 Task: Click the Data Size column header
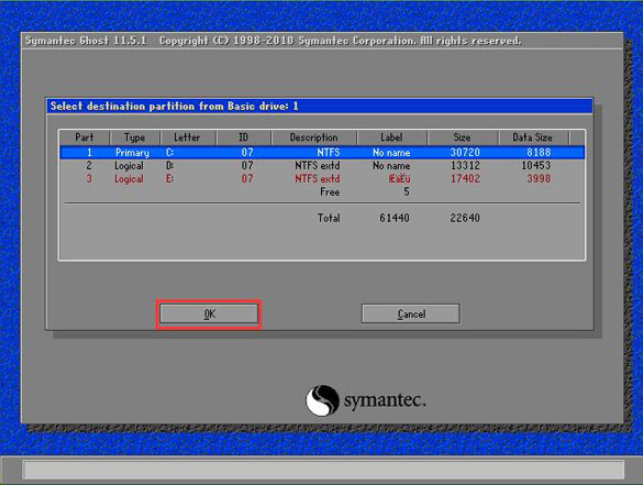[x=533, y=137]
